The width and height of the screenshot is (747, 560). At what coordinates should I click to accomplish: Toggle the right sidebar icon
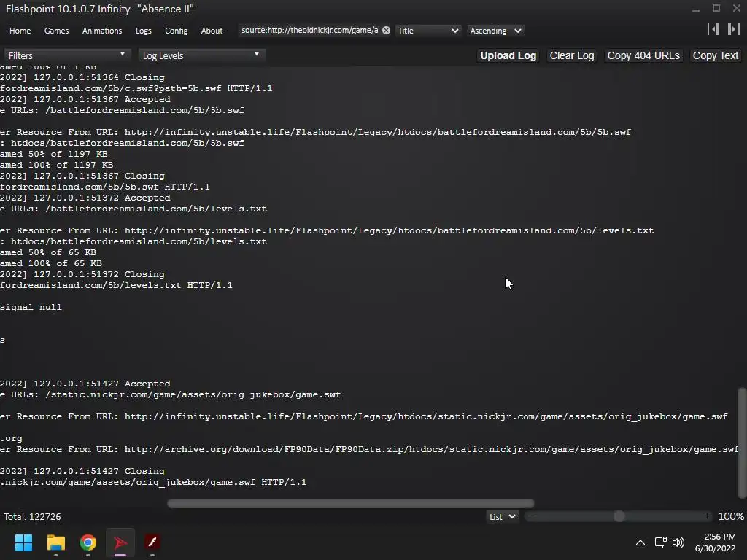click(733, 29)
